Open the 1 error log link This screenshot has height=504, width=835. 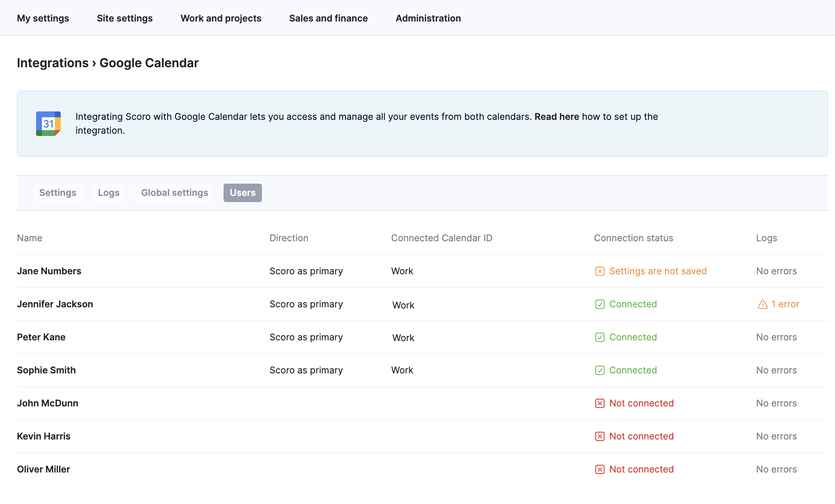coord(785,304)
